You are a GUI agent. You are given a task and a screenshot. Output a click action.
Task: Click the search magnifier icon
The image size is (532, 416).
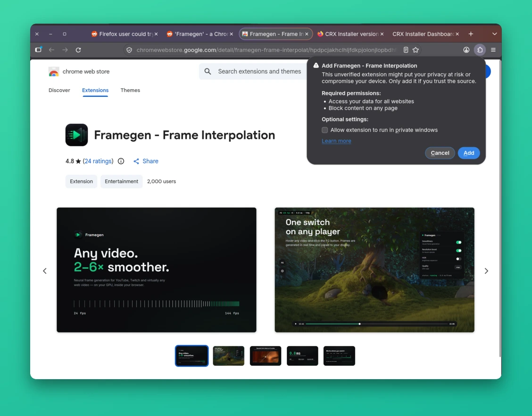[208, 71]
